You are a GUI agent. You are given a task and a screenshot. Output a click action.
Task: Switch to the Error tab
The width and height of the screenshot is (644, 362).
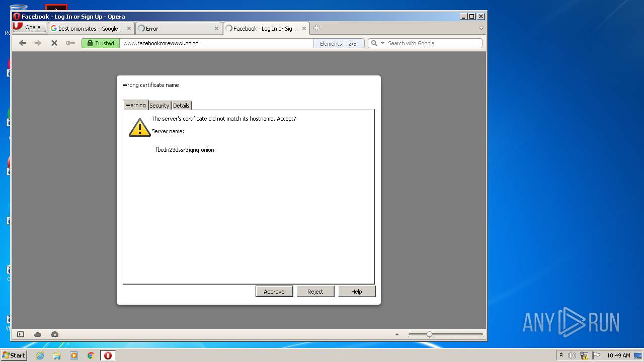[179, 29]
